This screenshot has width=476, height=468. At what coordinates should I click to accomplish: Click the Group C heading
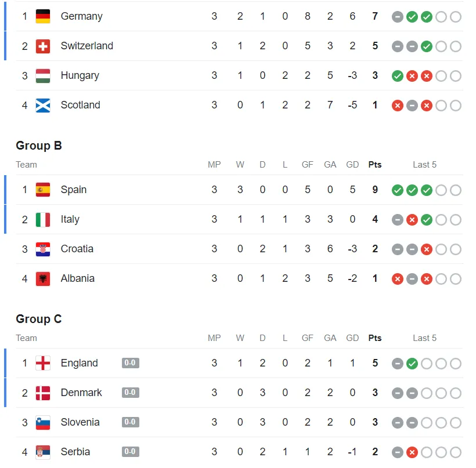pos(39,319)
